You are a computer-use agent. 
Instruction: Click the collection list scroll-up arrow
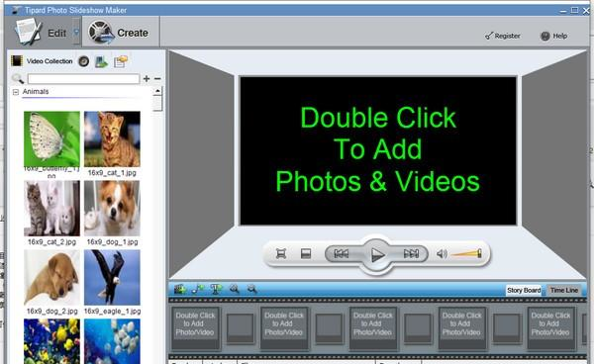tap(157, 91)
